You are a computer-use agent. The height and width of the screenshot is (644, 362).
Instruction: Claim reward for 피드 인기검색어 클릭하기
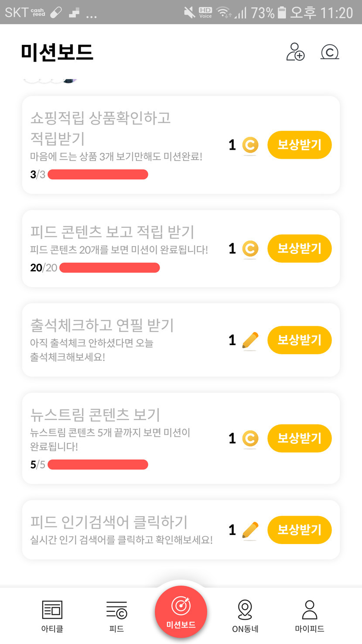point(299,530)
